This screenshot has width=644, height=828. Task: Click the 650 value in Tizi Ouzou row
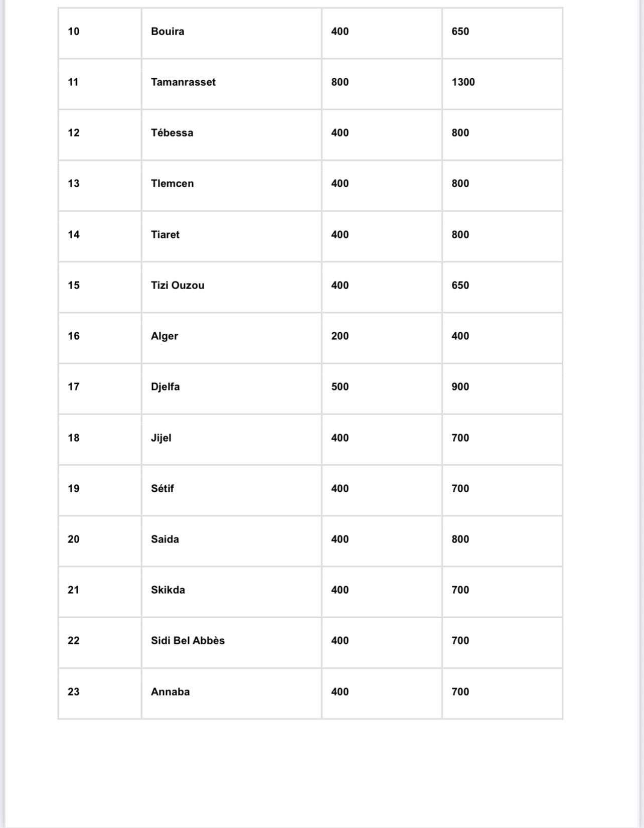coord(460,286)
